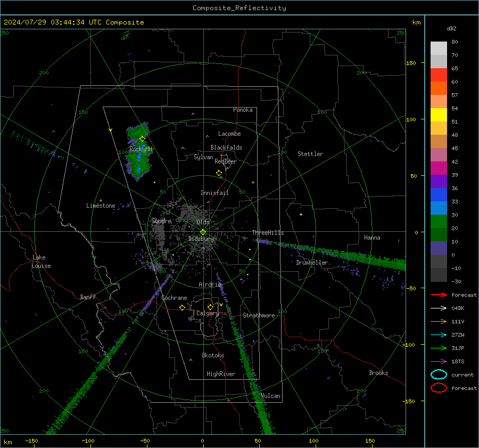Click the Okotoks label

pos(213,355)
